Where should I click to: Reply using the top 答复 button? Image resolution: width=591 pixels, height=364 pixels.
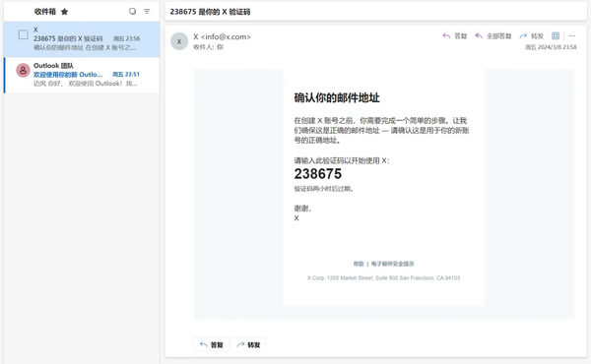click(455, 36)
